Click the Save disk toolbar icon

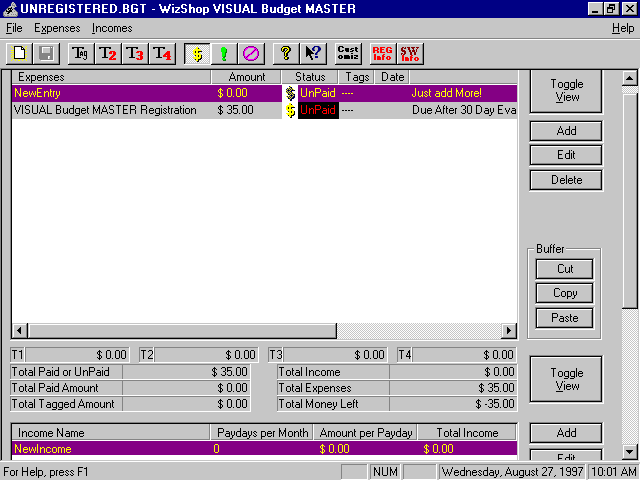tap(46, 53)
